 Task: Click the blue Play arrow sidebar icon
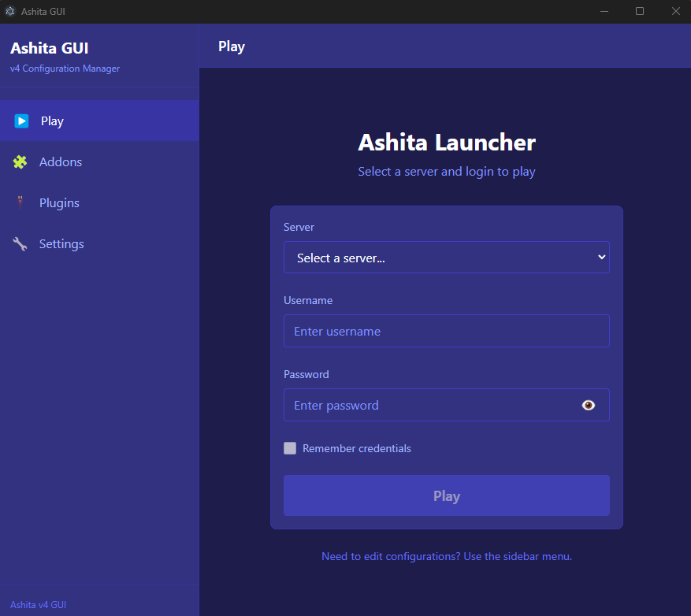pos(21,121)
